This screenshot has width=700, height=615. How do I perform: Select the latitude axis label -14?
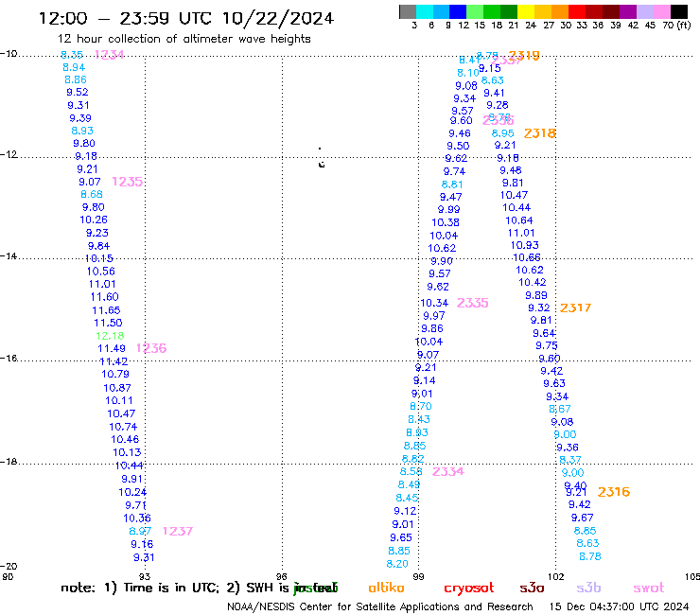(x=9, y=255)
